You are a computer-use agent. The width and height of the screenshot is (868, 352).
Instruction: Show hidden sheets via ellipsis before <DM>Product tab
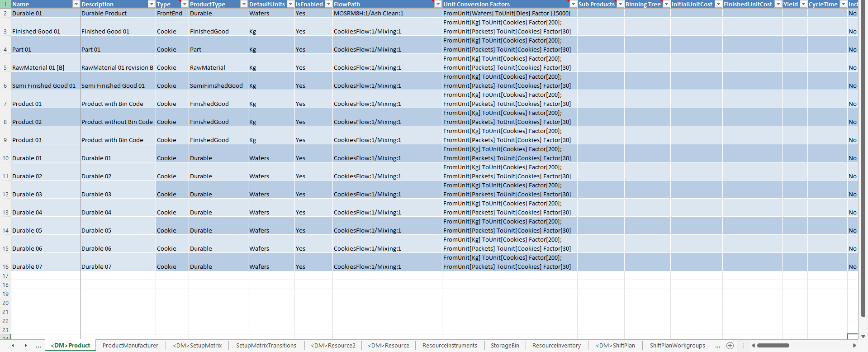pyautogui.click(x=38, y=346)
